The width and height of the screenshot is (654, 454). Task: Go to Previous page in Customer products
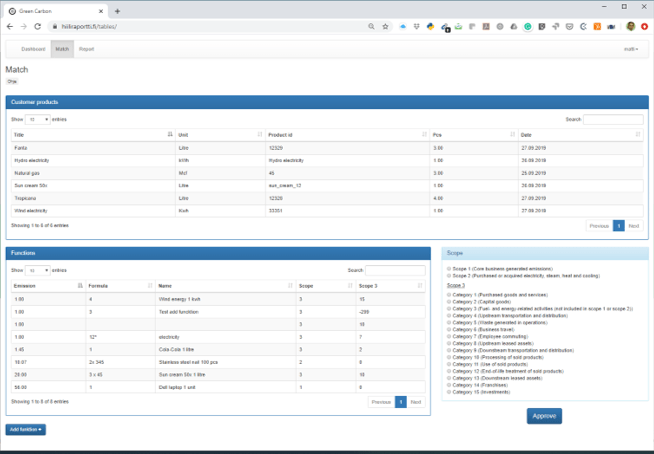599,226
